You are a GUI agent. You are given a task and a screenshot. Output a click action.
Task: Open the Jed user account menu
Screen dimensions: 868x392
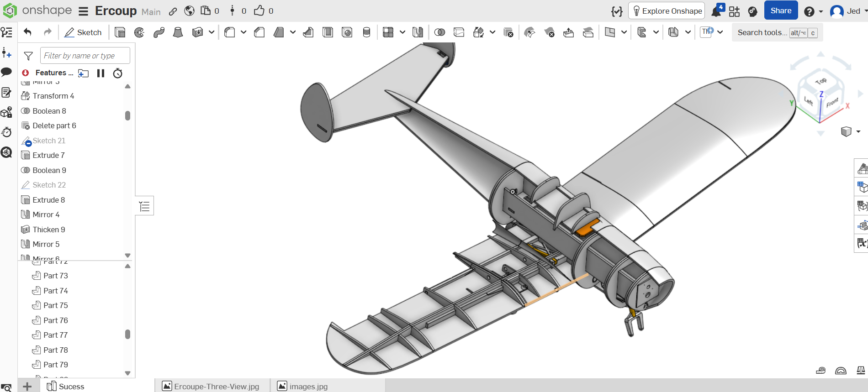tap(848, 11)
